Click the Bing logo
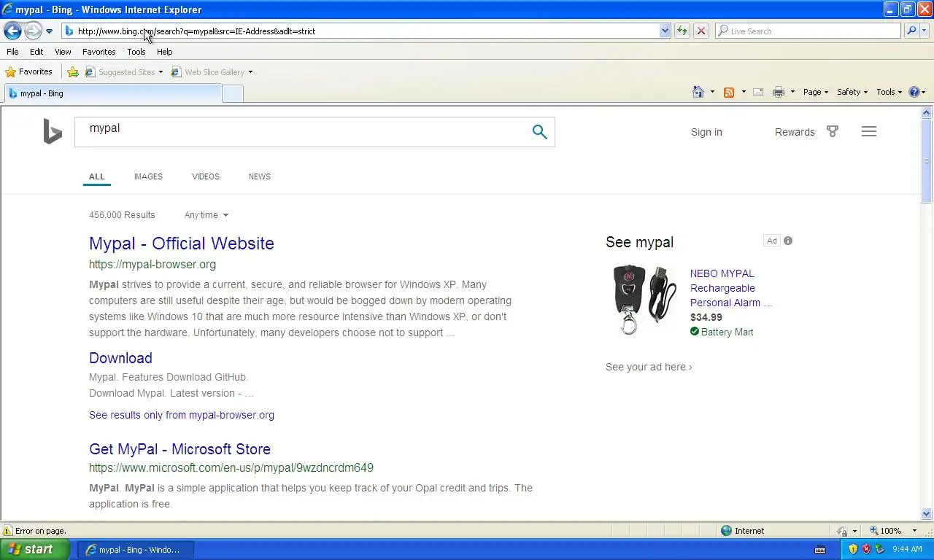The height and width of the screenshot is (560, 934). coord(53,132)
